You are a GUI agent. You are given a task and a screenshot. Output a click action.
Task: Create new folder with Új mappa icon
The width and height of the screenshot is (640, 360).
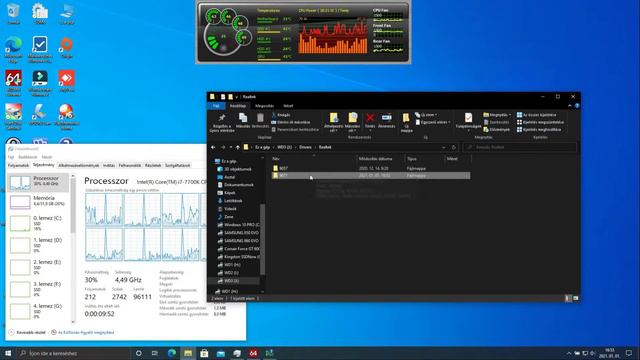point(406,122)
